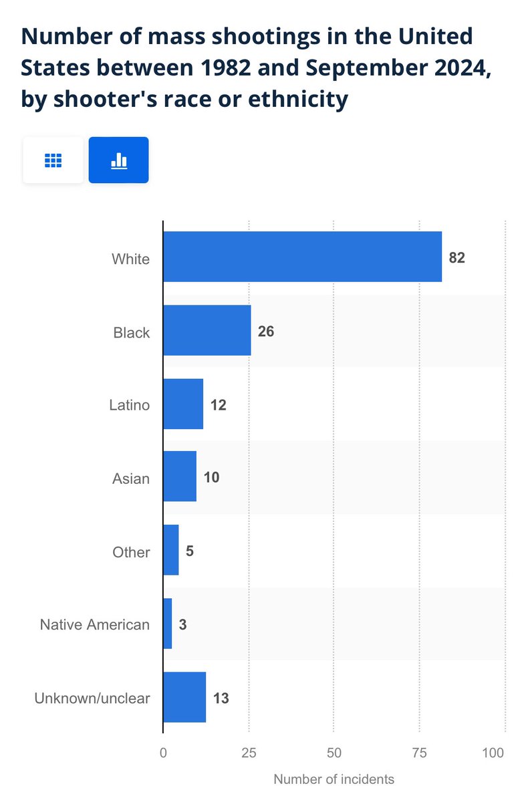
Task: Select the Unknown/unclear bar
Action: point(185,697)
